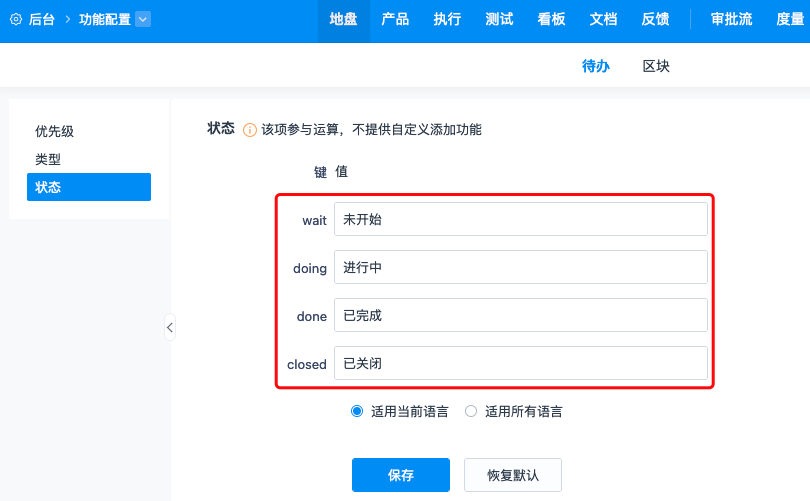Screen dimensions: 810x501
Task: Select 优先级 in the left sidebar
Action: point(55,131)
